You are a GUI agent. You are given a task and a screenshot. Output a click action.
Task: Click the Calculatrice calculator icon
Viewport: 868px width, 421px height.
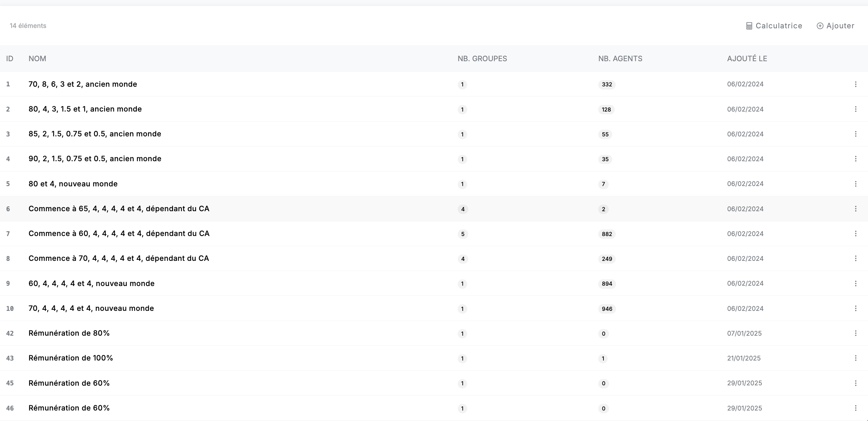pyautogui.click(x=749, y=26)
